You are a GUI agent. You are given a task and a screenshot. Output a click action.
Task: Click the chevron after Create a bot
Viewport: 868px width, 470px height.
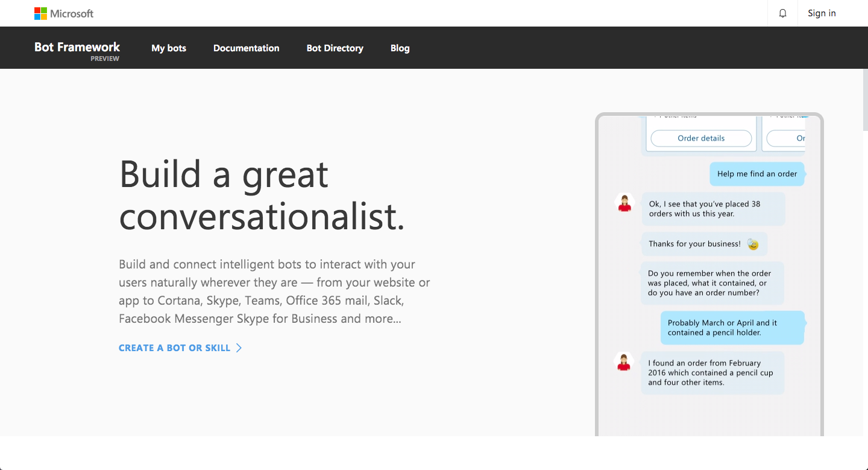[239, 348]
